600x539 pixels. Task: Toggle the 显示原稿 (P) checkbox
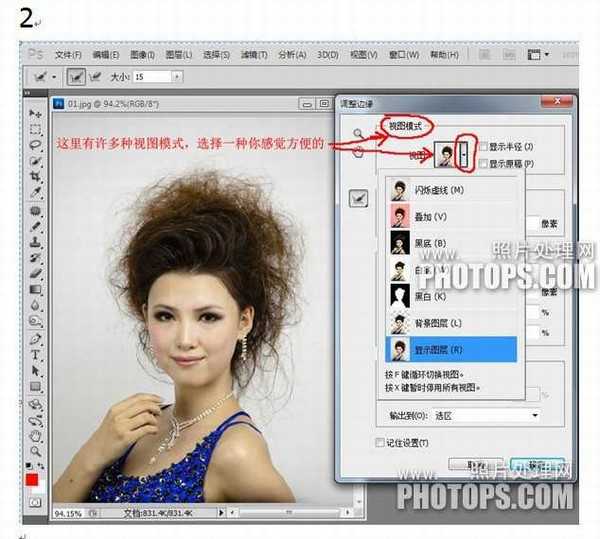[x=484, y=163]
